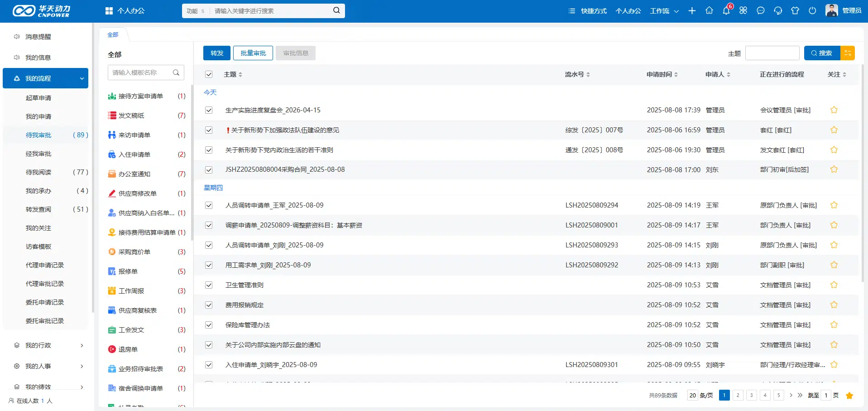868x411 pixels.
Task: Click the power logout icon
Action: click(x=812, y=10)
